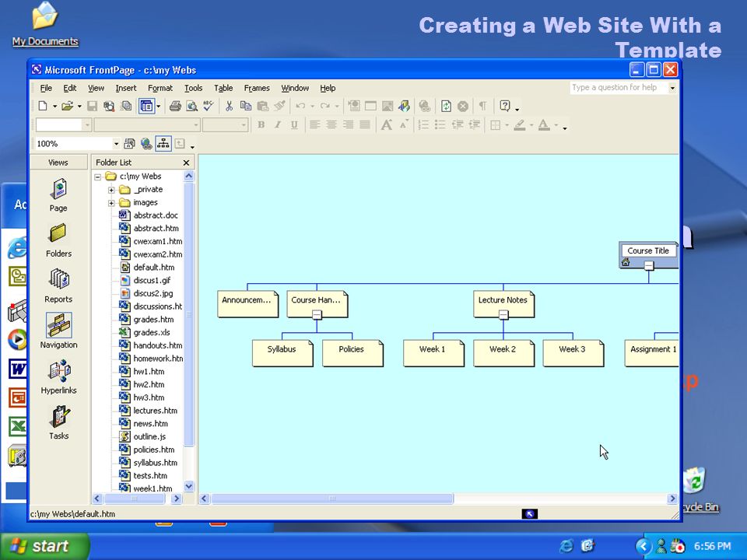
Task: Click the Copy icon
Action: (x=246, y=107)
